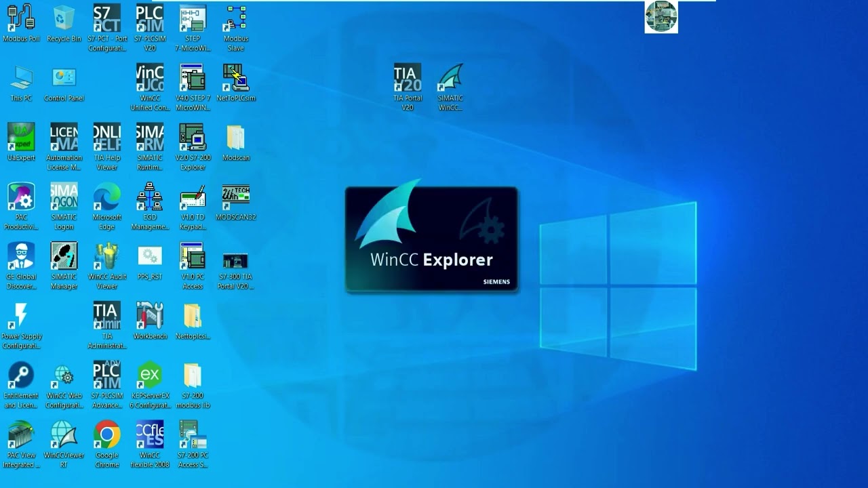Launch Automation License Manager
Screen dimensions: 868x488
tap(64, 147)
